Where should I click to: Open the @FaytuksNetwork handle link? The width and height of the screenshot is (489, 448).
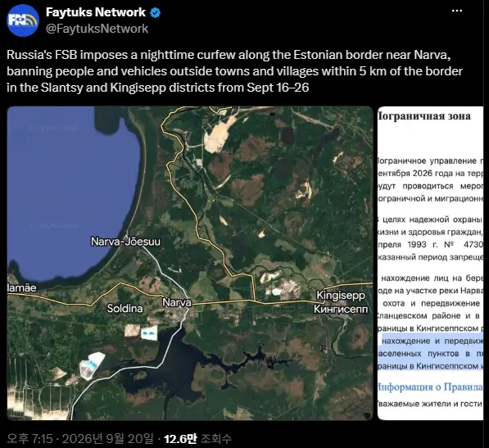(97, 29)
